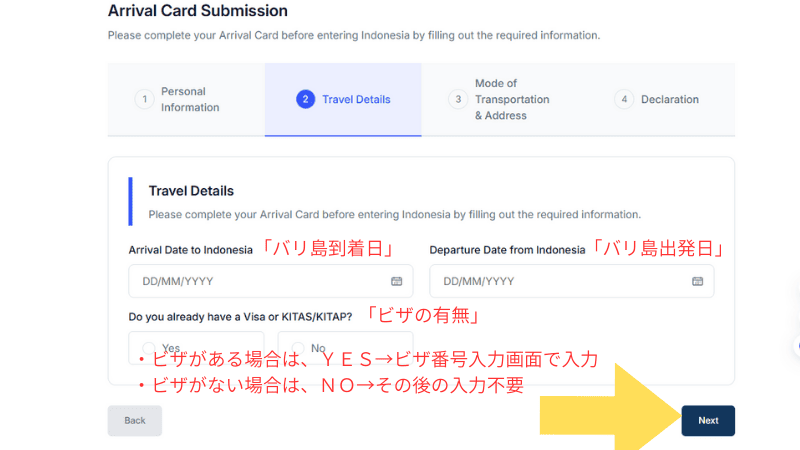Focus the Arrival Date to Indonesia field
The image size is (800, 450).
(271, 281)
